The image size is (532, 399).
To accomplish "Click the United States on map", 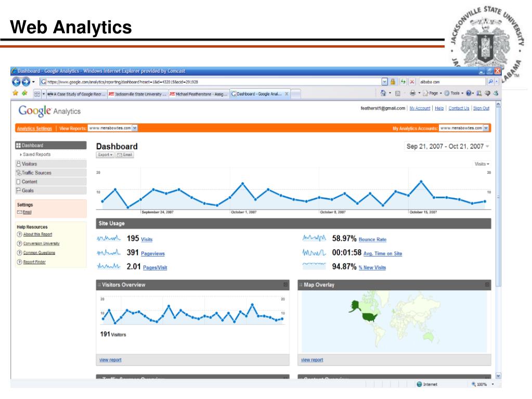I will pos(370,317).
